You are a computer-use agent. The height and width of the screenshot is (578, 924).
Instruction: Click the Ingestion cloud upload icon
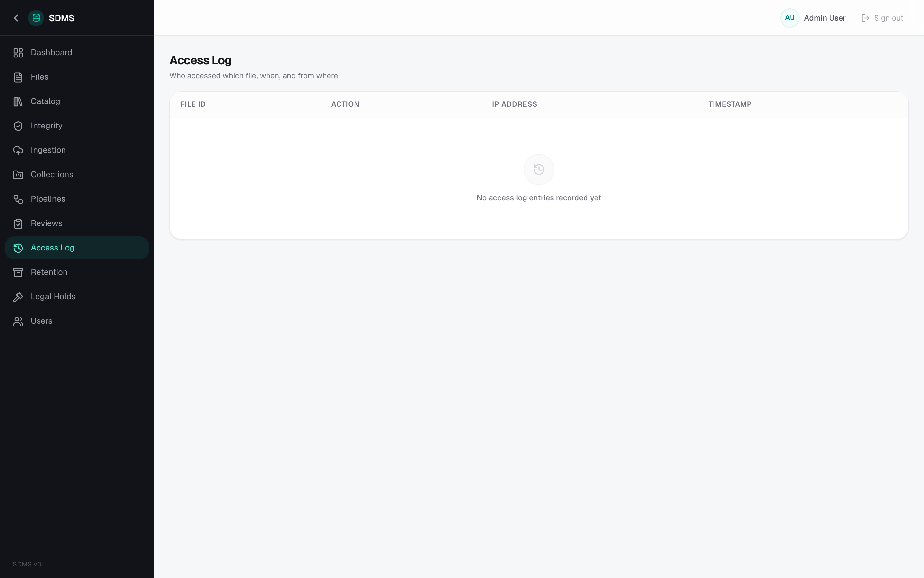tap(18, 151)
